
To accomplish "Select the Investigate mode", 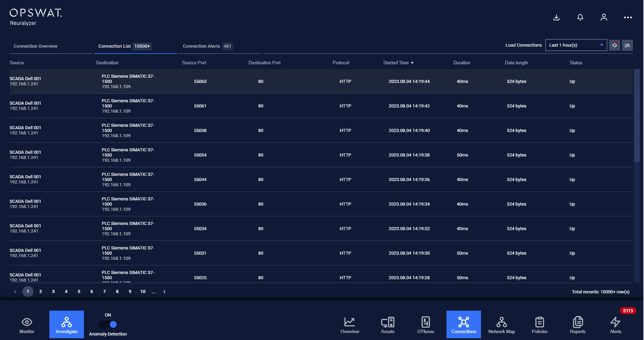I will coord(67,324).
